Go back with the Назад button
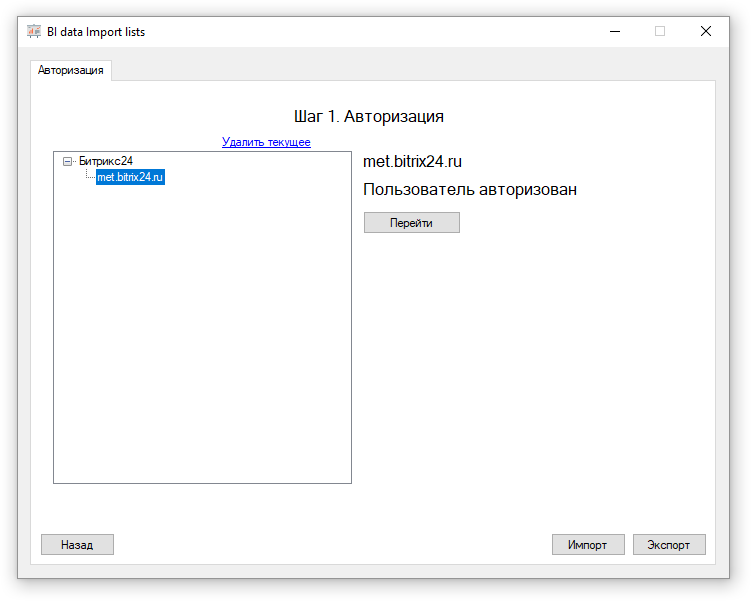Screen dimensions: 751x601 [77, 544]
